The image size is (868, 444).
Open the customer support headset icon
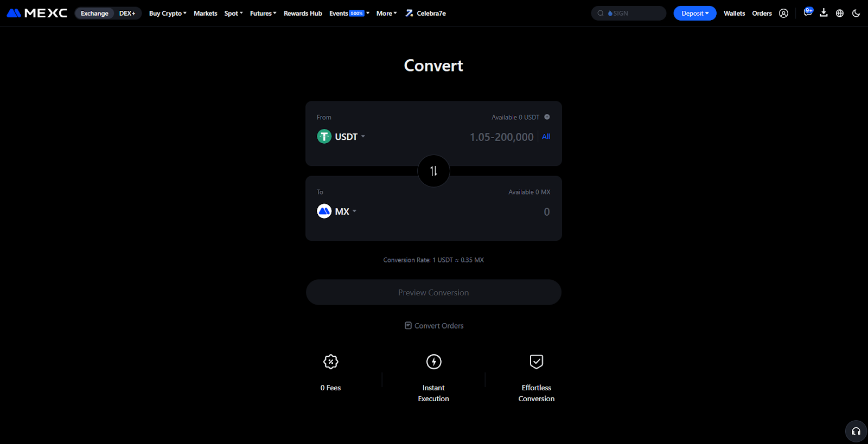[x=856, y=432]
